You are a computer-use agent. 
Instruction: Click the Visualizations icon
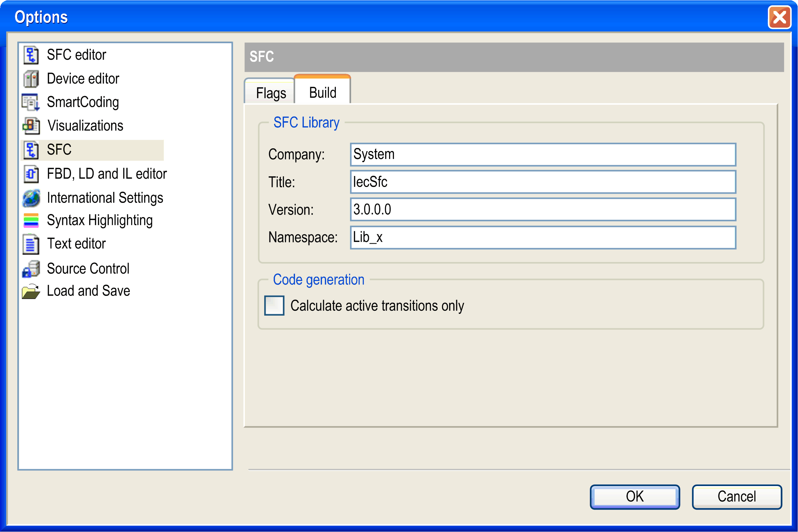(x=31, y=126)
